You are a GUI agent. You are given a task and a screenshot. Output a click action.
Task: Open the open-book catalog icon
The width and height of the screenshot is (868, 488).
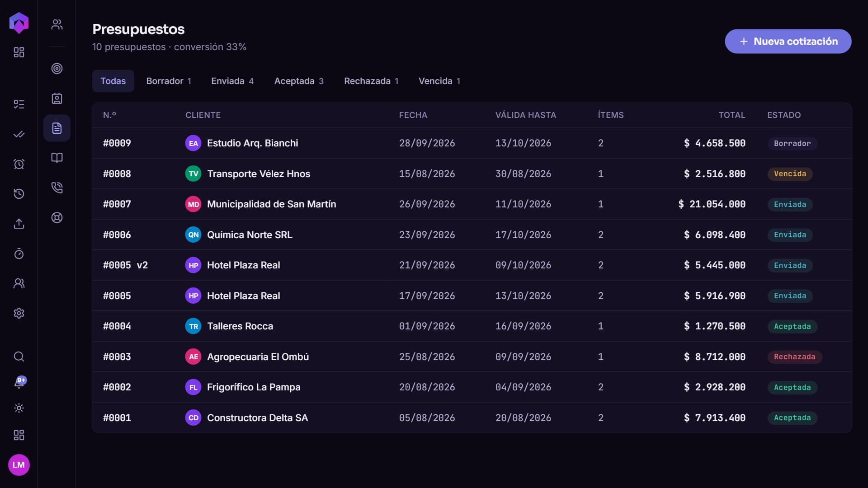[x=57, y=158]
